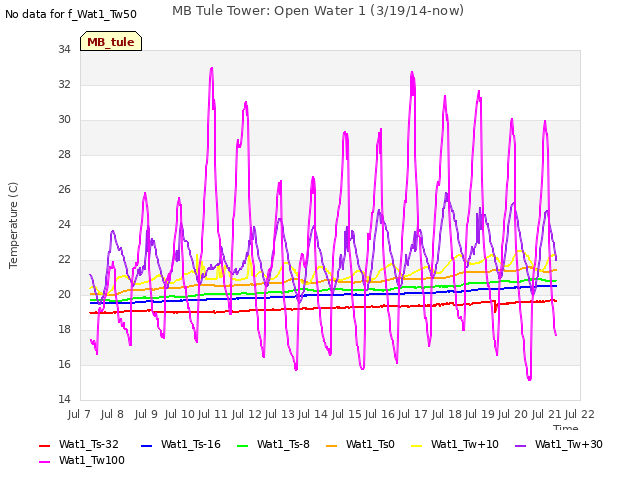The image size is (640, 480).
Task: Click the 'No data for f_Wat1_Tw50' message
Action: (x=71, y=14)
